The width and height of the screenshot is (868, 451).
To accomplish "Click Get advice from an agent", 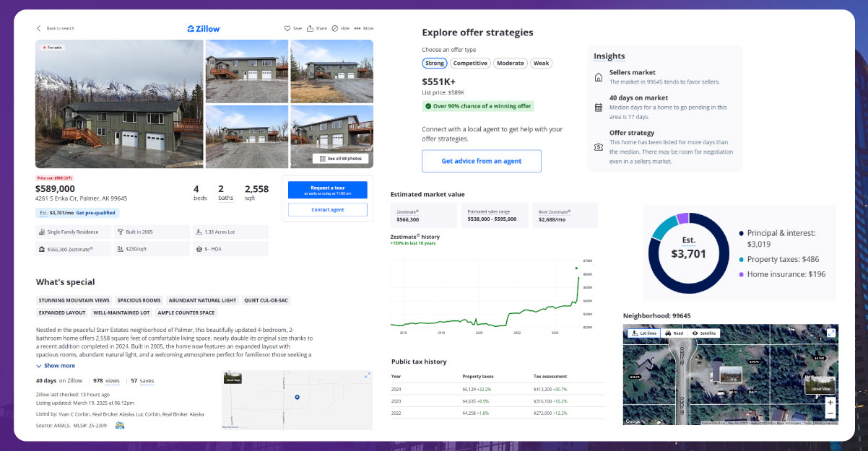I will [481, 161].
